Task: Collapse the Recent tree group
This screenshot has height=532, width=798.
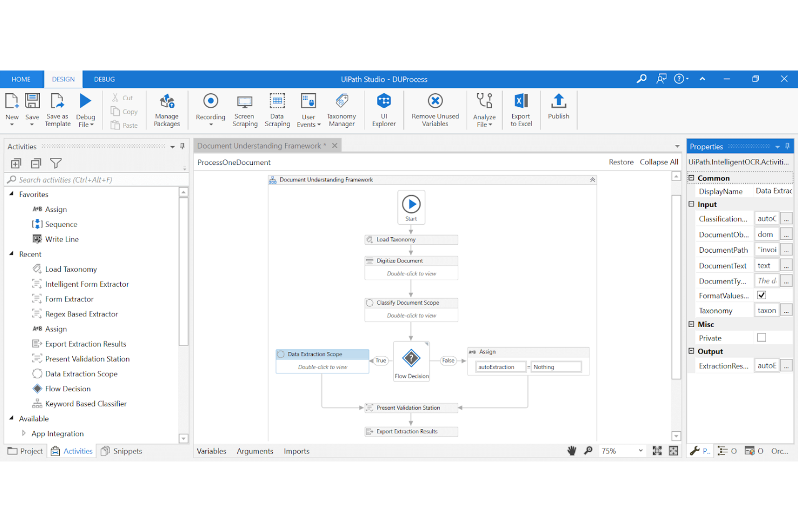Action: 11,254
